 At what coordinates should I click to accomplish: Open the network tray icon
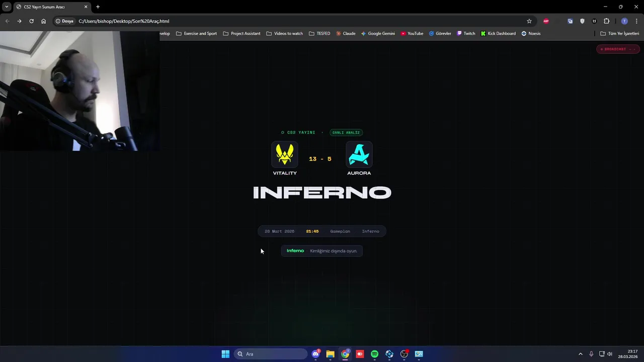click(602, 354)
